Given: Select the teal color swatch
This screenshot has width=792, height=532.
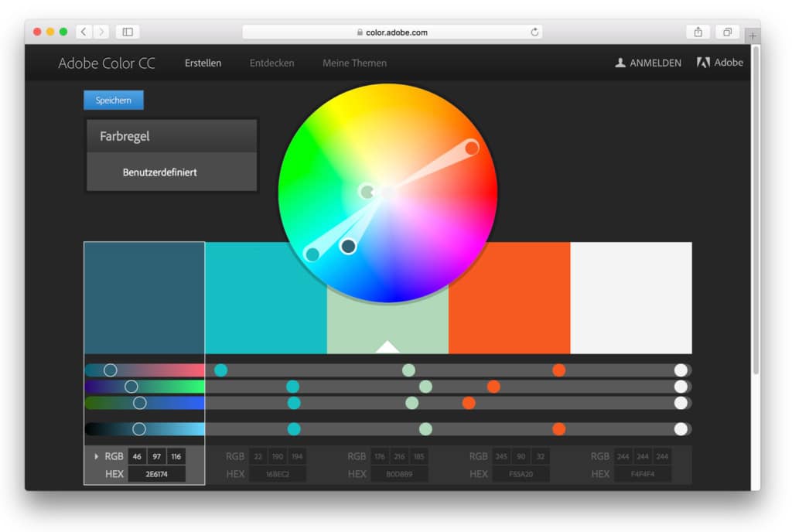Looking at the screenshot, I should pyautogui.click(x=266, y=298).
